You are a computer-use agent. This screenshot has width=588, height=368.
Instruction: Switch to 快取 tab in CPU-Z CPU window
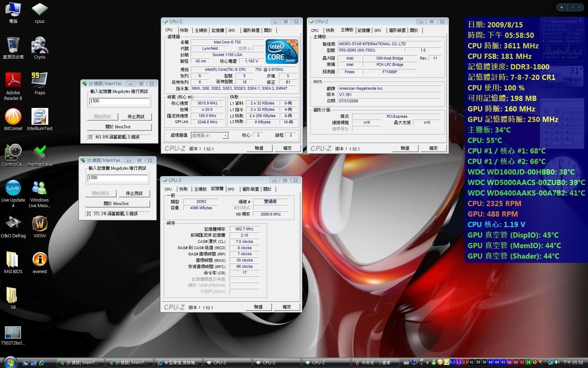[x=184, y=30]
